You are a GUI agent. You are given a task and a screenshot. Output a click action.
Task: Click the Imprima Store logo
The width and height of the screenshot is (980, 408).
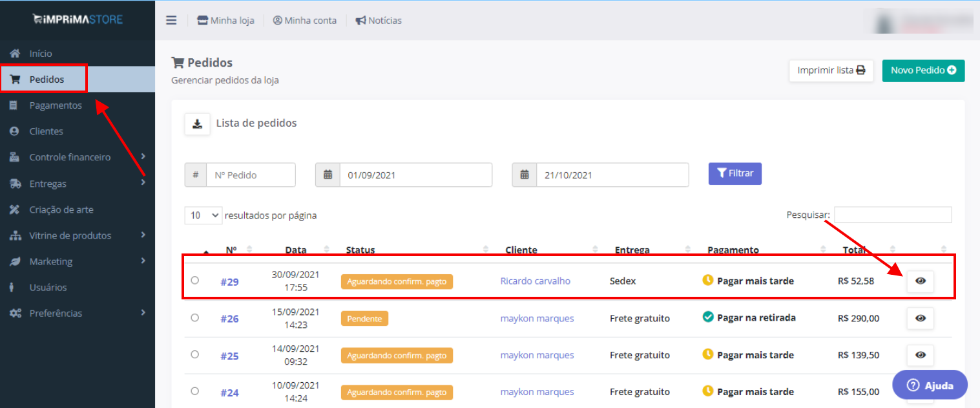[x=78, y=19]
